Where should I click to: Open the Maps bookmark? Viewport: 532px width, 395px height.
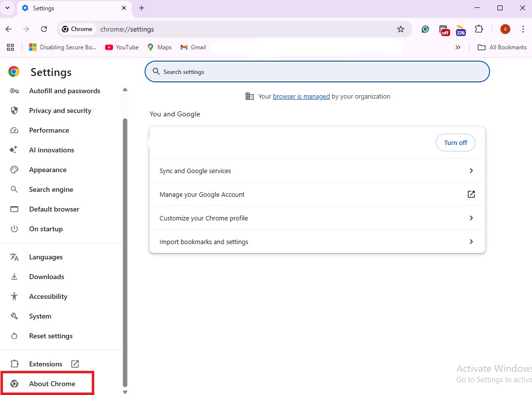tap(159, 47)
